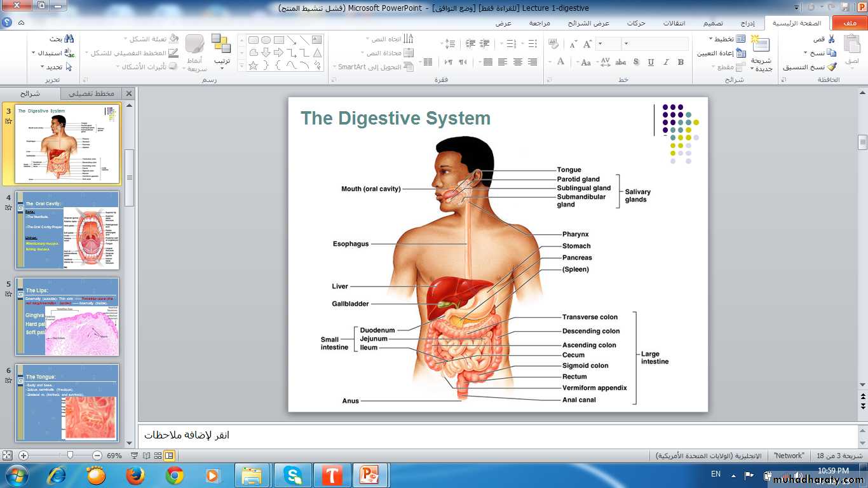Click the Find (بحث) binoculars icon

click(69, 39)
